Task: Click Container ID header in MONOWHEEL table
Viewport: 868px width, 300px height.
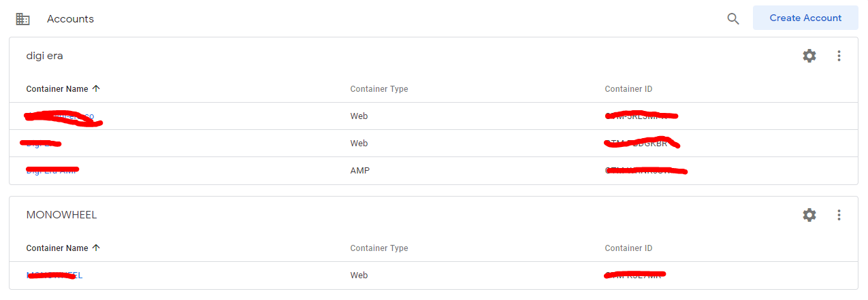Action: click(628, 248)
